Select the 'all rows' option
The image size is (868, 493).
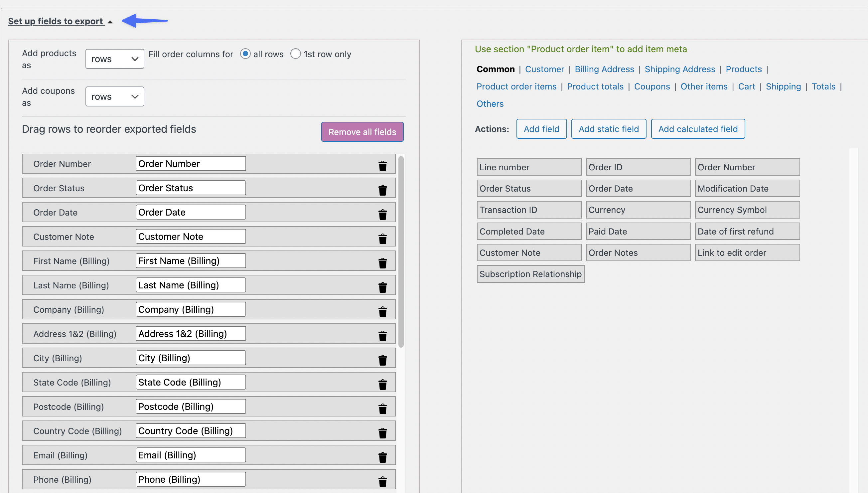(245, 54)
